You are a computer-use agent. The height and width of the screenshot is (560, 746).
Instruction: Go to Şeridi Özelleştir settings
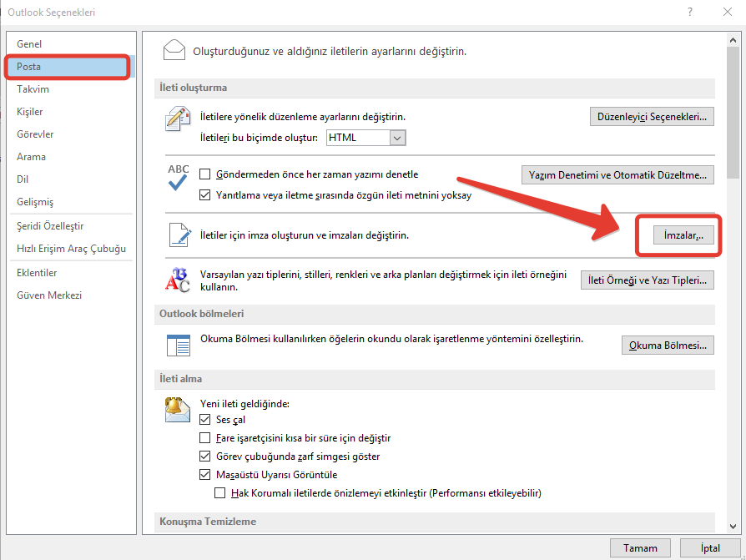pos(50,226)
